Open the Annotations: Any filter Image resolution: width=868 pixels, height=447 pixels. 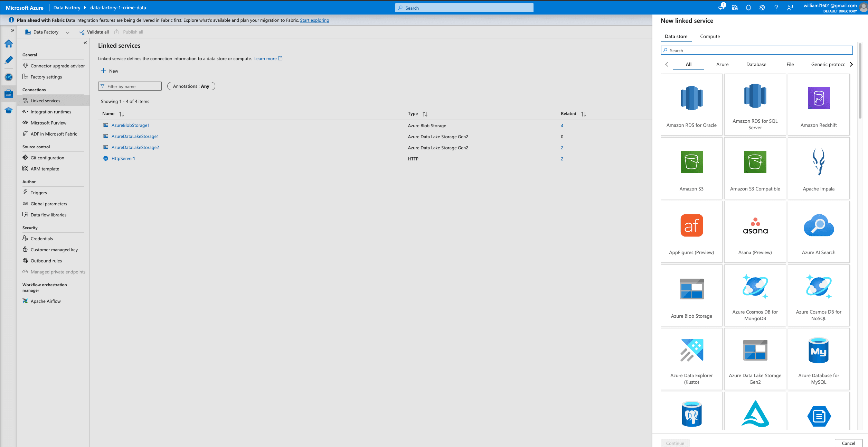pyautogui.click(x=191, y=86)
